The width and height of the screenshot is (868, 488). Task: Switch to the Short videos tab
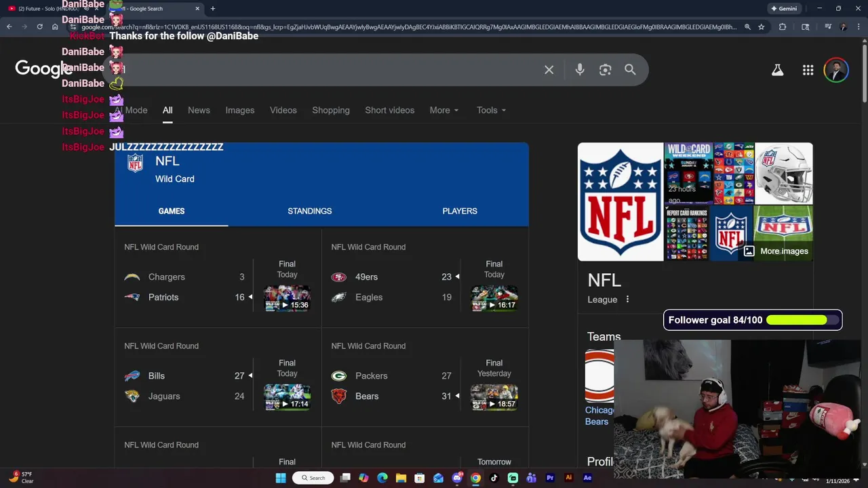[390, 110]
